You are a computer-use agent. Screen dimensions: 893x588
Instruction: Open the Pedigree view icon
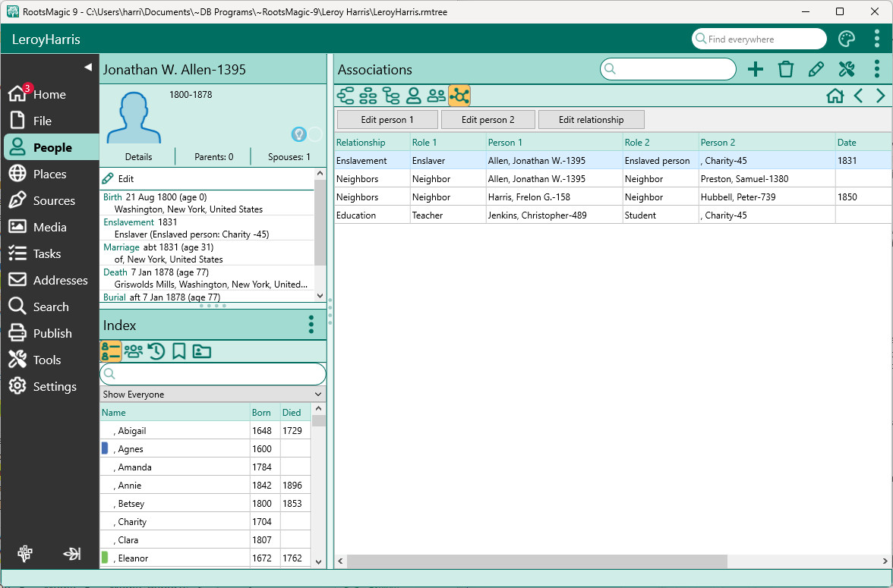click(x=346, y=96)
